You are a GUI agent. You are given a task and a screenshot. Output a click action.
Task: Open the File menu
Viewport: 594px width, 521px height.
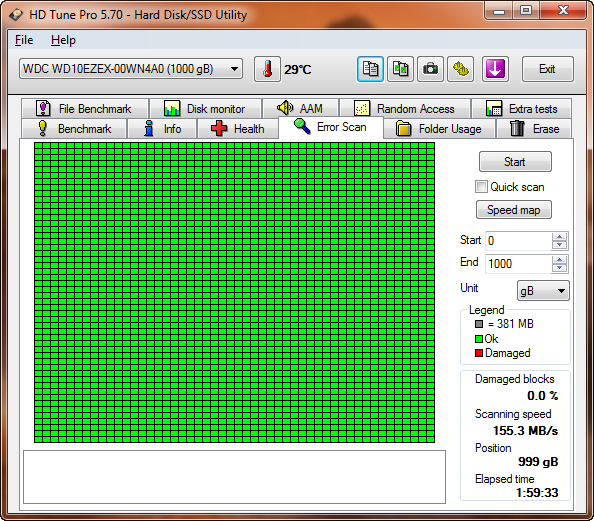[x=24, y=40]
